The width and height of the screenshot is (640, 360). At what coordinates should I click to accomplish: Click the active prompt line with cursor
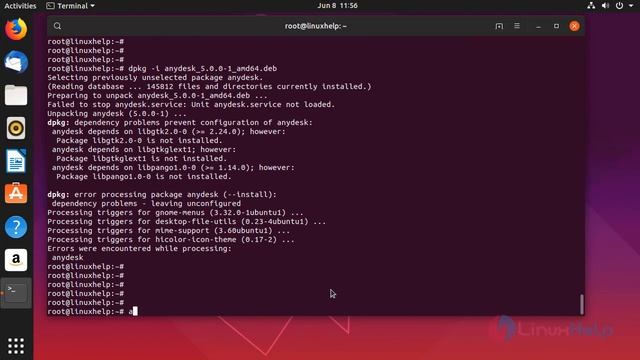tap(92, 311)
